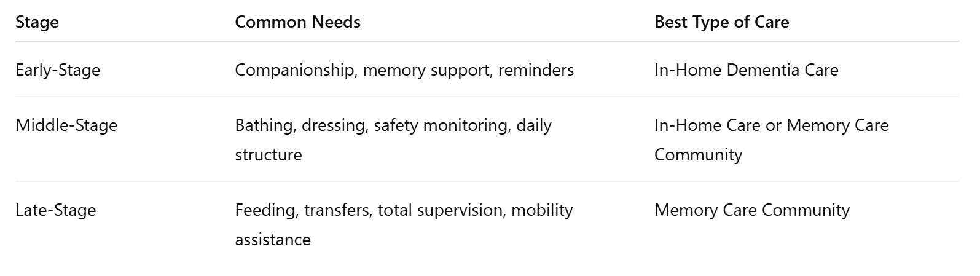This screenshot has height=276, width=980.
Task: Click the word reminders in Early-Stage row
Action: click(536, 70)
